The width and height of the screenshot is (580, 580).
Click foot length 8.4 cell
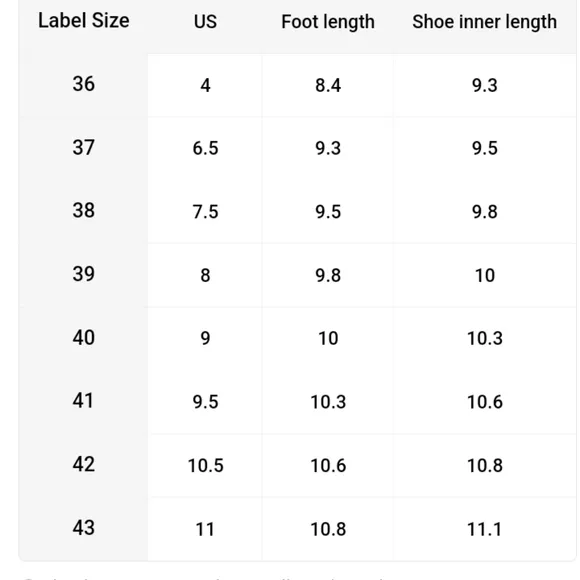coord(328,85)
